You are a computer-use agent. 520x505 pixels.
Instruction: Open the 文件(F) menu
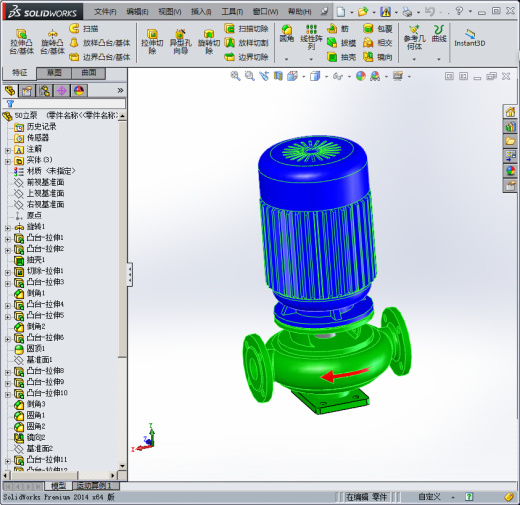tap(105, 12)
